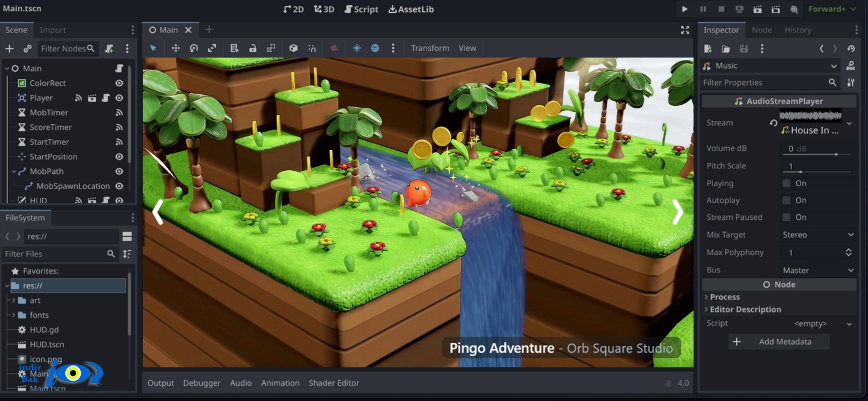Open the AssetLib workspace
The width and height of the screenshot is (868, 401).
[411, 9]
